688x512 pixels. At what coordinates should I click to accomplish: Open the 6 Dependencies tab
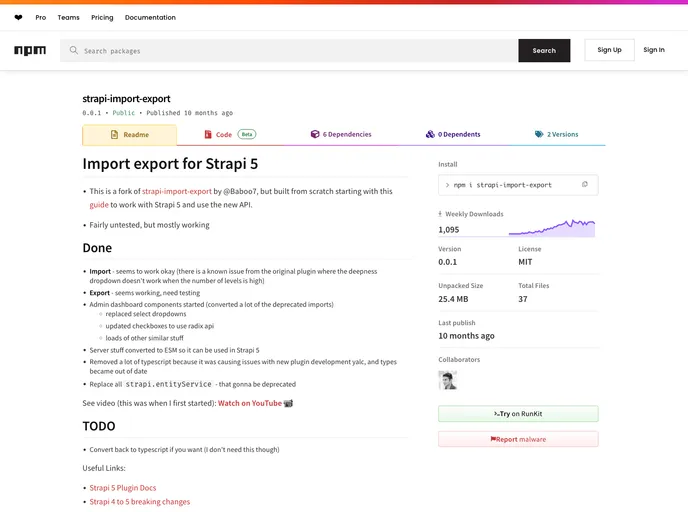tap(341, 134)
